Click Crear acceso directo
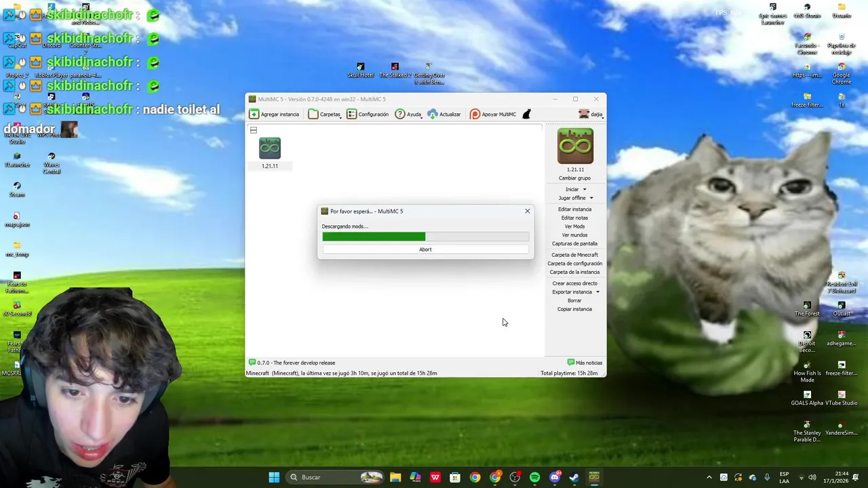868x488 pixels. tap(574, 283)
